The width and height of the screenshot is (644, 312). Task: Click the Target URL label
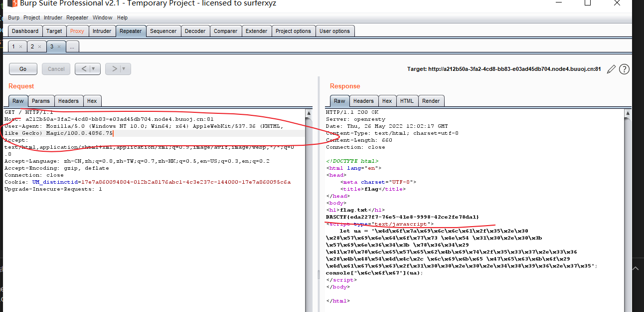click(x=504, y=69)
